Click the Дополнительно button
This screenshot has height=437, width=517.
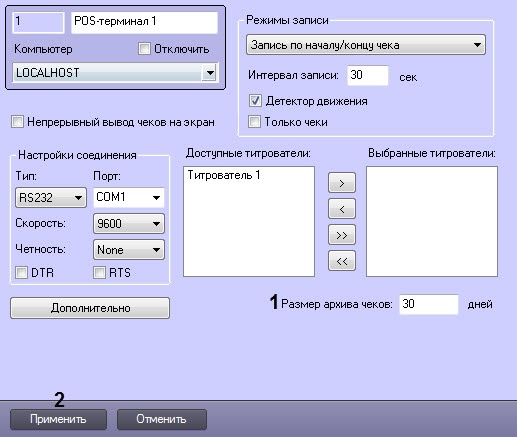point(90,308)
